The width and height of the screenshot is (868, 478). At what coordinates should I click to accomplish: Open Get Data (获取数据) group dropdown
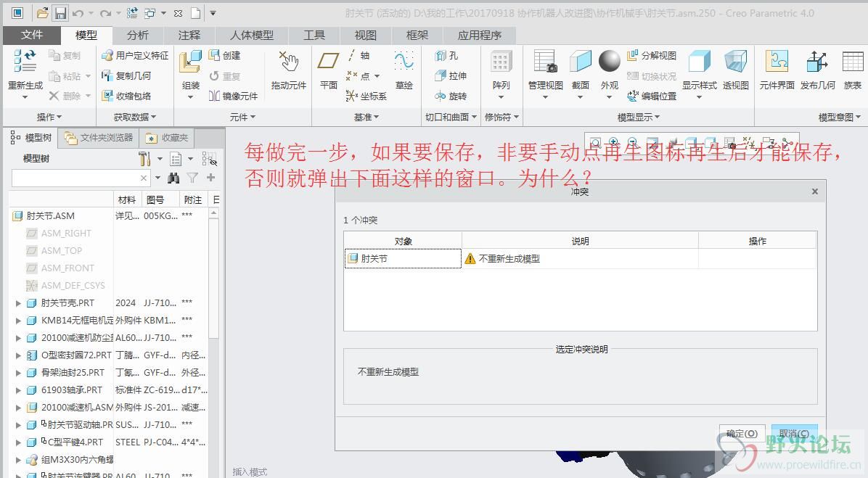134,118
